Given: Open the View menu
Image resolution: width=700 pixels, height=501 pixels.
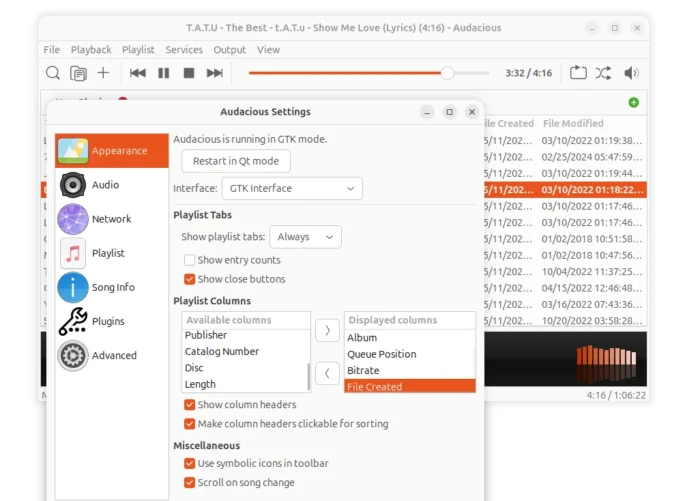Looking at the screenshot, I should pos(268,50).
